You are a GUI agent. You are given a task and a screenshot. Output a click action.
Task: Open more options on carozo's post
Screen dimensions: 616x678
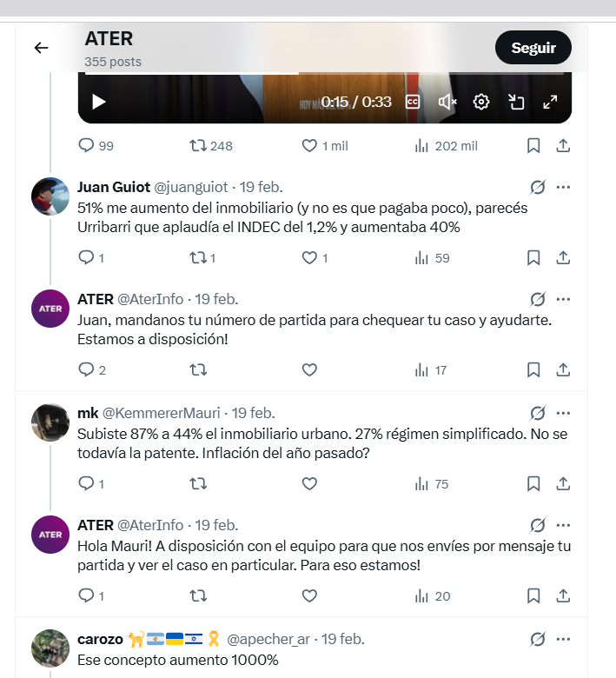[x=563, y=639]
